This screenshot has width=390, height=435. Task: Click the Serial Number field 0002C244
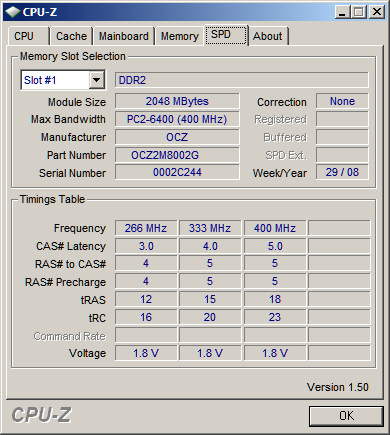[177, 172]
